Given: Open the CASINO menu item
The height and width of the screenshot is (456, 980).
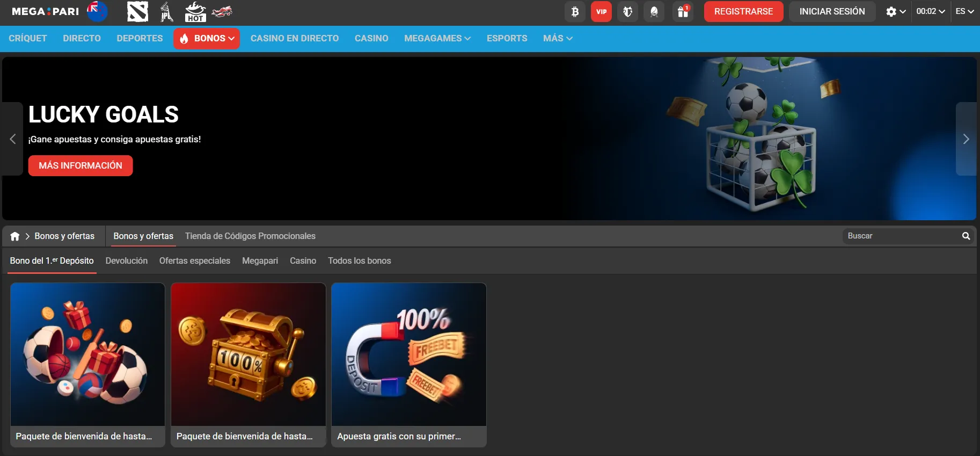Looking at the screenshot, I should (371, 39).
